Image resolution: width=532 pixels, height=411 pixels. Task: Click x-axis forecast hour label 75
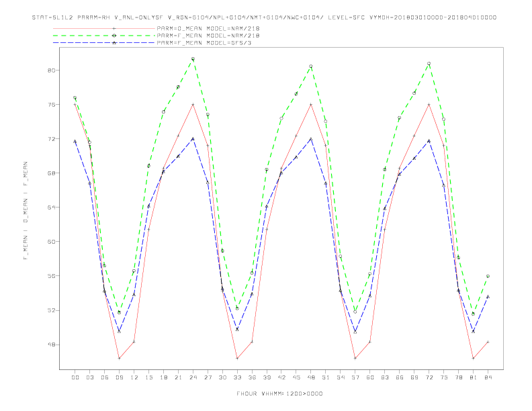(444, 377)
